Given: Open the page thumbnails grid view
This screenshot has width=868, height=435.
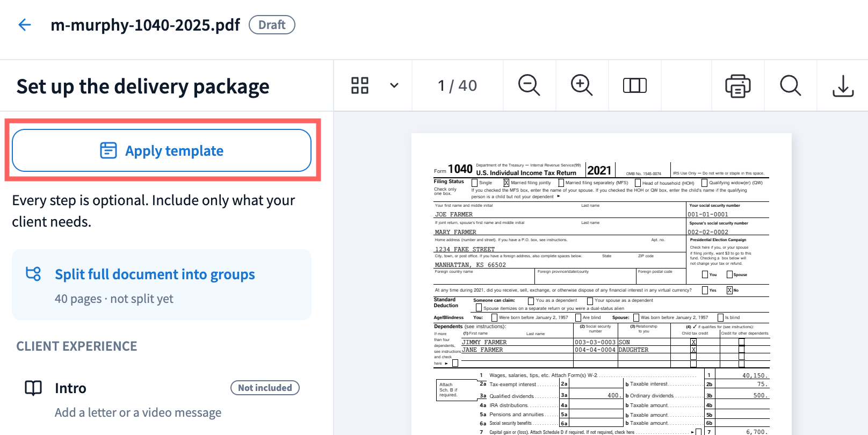Looking at the screenshot, I should click(360, 85).
